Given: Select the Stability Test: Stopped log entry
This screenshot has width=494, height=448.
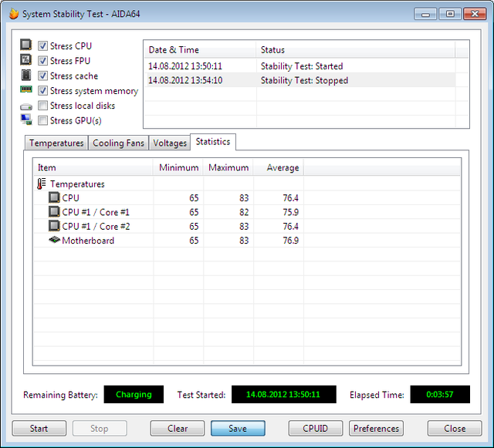Looking at the screenshot, I should [304, 80].
